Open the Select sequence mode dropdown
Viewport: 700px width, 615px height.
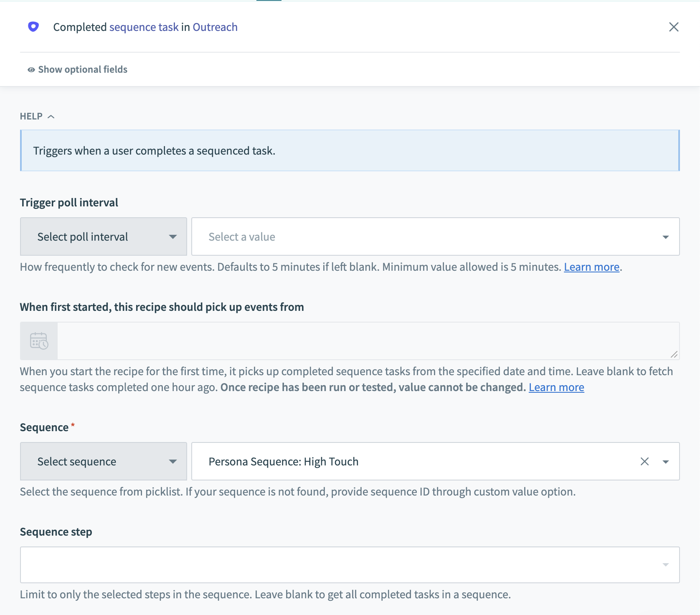pyautogui.click(x=103, y=462)
